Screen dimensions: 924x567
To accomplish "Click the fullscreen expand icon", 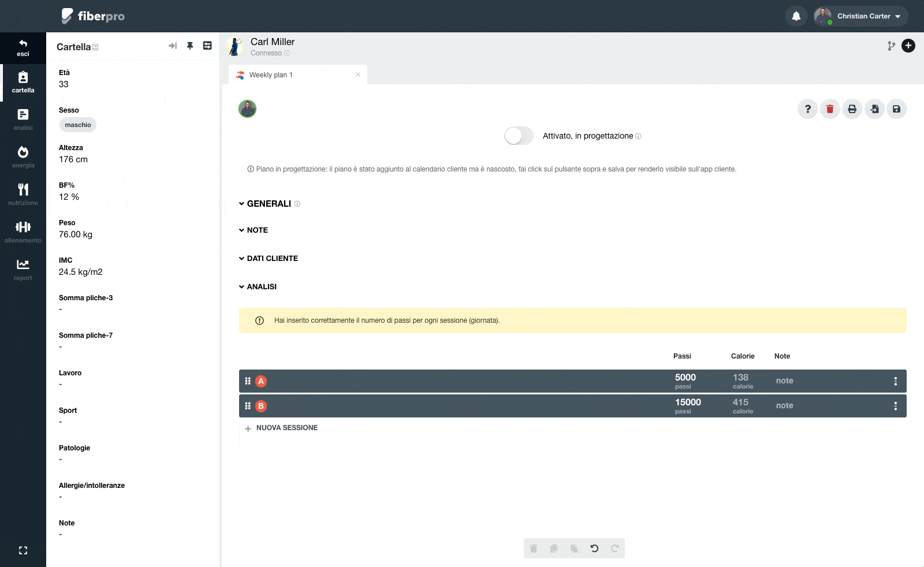I will click(23, 550).
